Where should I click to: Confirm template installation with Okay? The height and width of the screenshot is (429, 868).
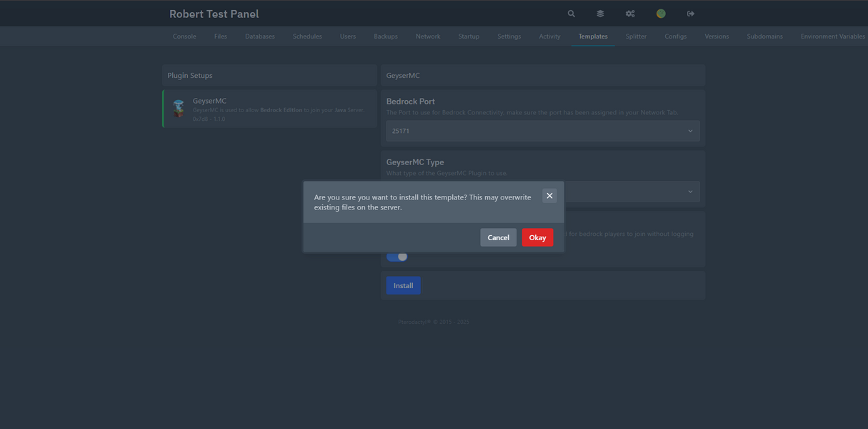coord(537,237)
